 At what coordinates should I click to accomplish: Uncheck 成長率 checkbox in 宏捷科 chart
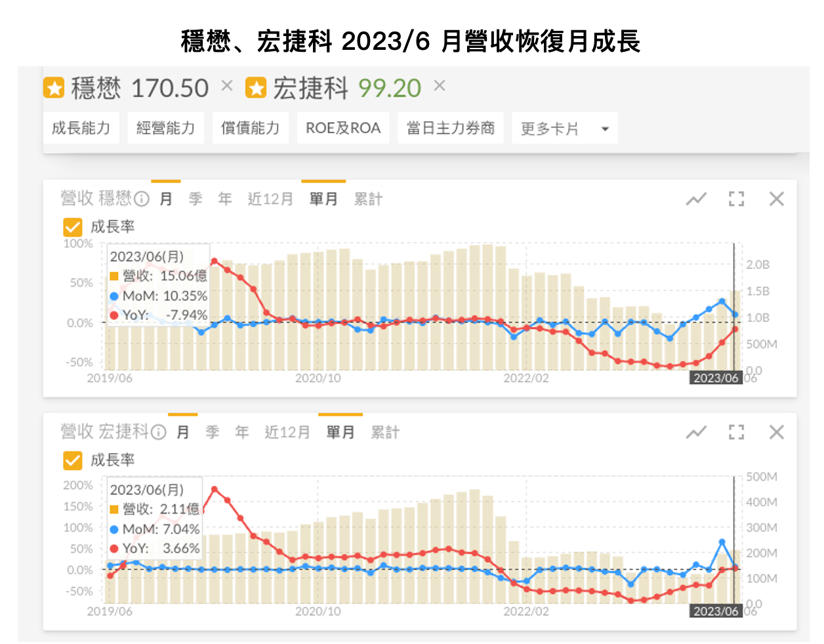73,460
